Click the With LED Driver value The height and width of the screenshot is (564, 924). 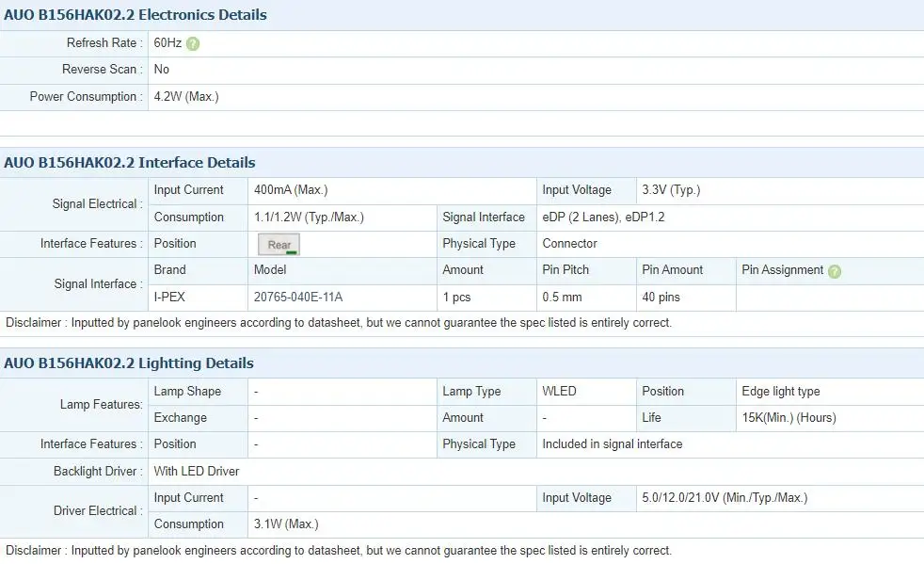[197, 472]
